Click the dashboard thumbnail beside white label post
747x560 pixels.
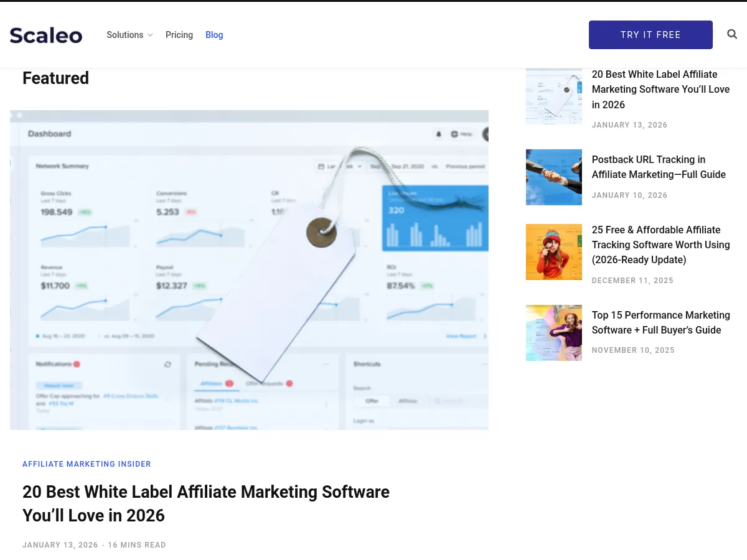[x=553, y=96]
